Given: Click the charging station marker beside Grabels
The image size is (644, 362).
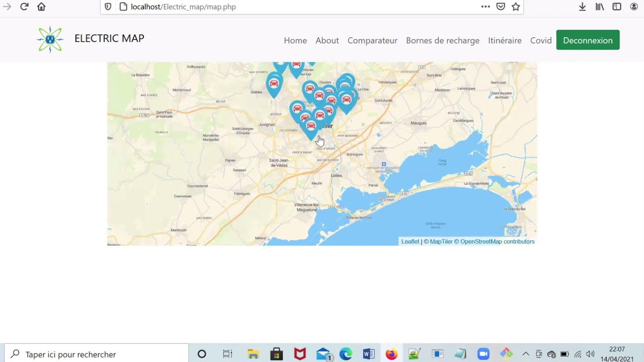Looking at the screenshot, I should coord(274,85).
